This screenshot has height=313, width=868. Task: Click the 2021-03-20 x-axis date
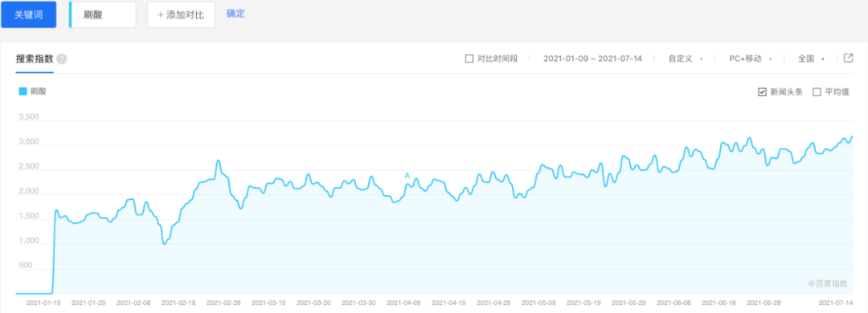313,303
